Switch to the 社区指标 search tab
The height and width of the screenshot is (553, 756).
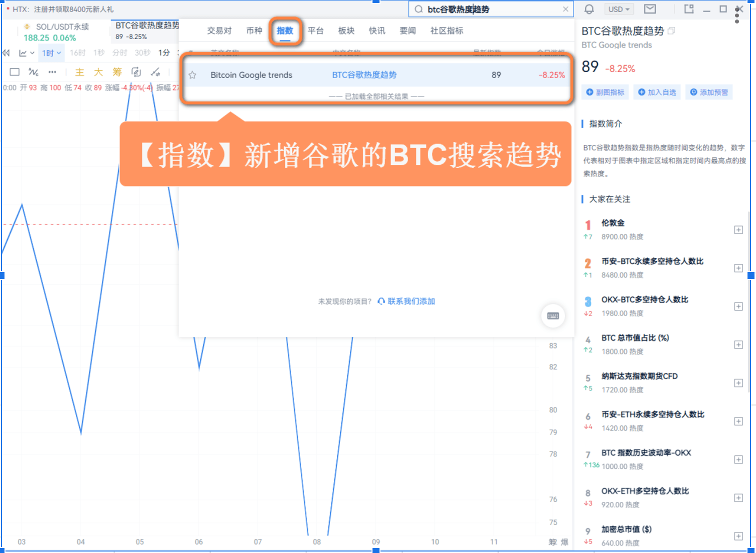tap(446, 31)
